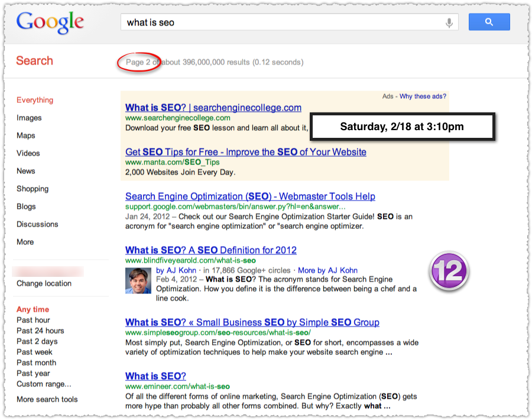Switch to Blogs results
Image resolution: width=532 pixels, height=420 pixels.
26,206
